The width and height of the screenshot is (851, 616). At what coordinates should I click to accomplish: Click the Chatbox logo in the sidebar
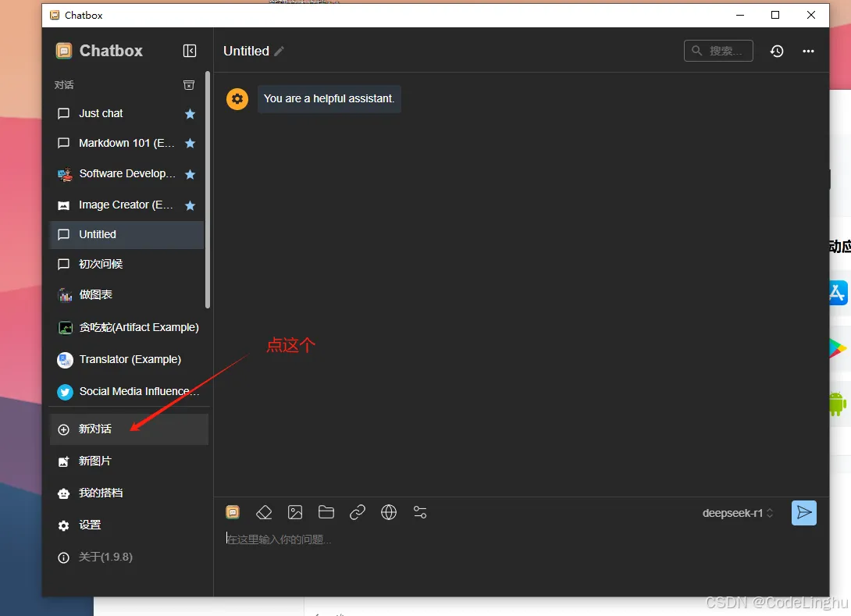(x=64, y=51)
